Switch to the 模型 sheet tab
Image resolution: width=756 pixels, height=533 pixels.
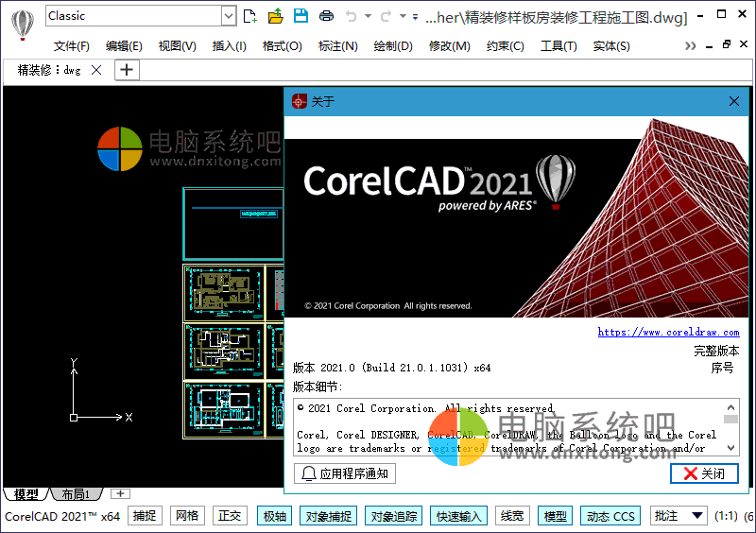[x=26, y=494]
